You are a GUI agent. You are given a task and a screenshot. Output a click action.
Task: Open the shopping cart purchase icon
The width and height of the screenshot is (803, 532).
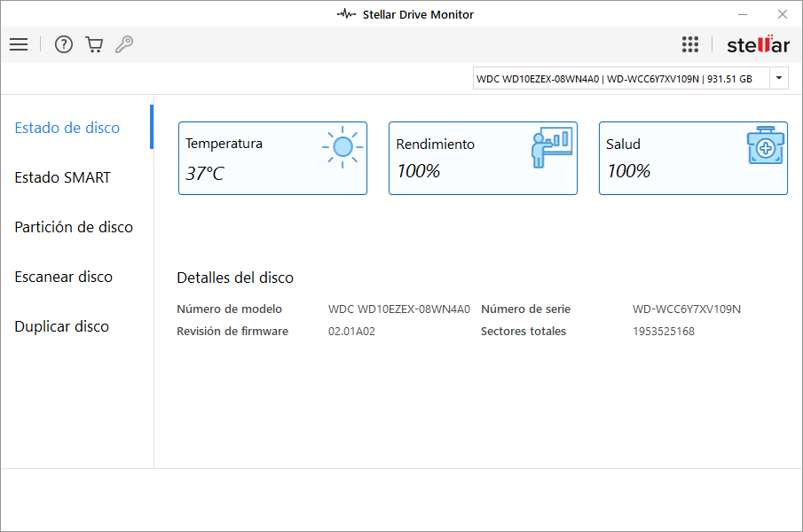[94, 44]
